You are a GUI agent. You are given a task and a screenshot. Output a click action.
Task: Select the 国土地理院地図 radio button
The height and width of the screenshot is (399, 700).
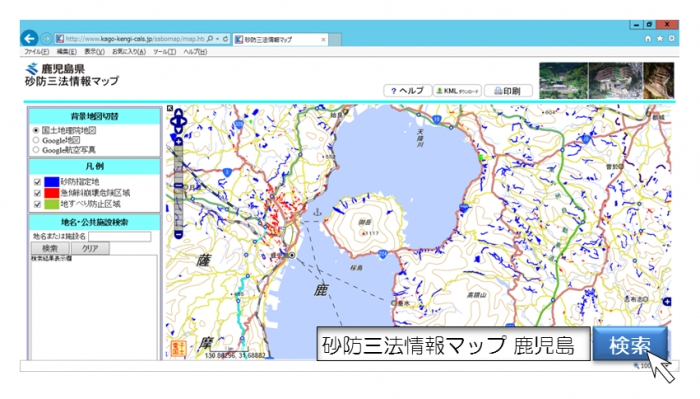click(36, 130)
